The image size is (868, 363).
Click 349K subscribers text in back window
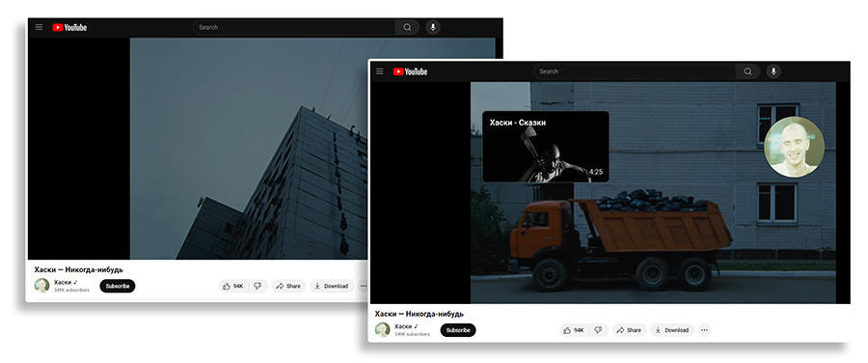click(71, 291)
